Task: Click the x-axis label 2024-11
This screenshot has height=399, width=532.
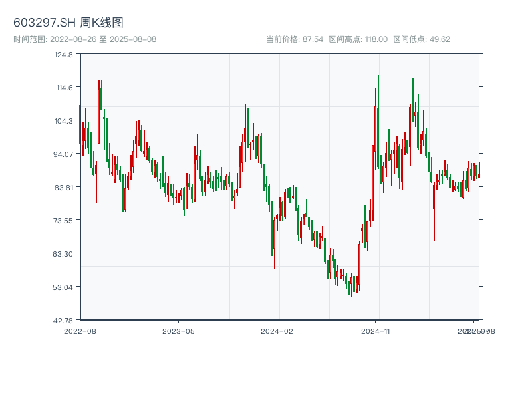Action: [x=375, y=331]
